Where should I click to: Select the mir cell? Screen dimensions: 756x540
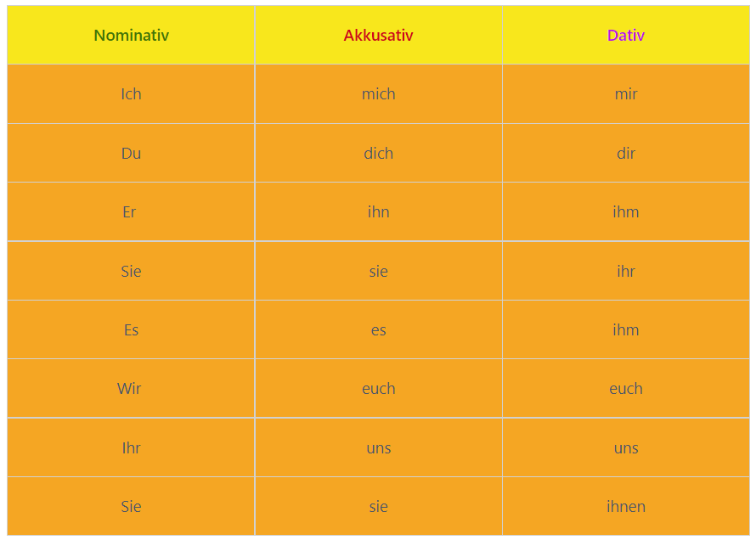(x=626, y=94)
